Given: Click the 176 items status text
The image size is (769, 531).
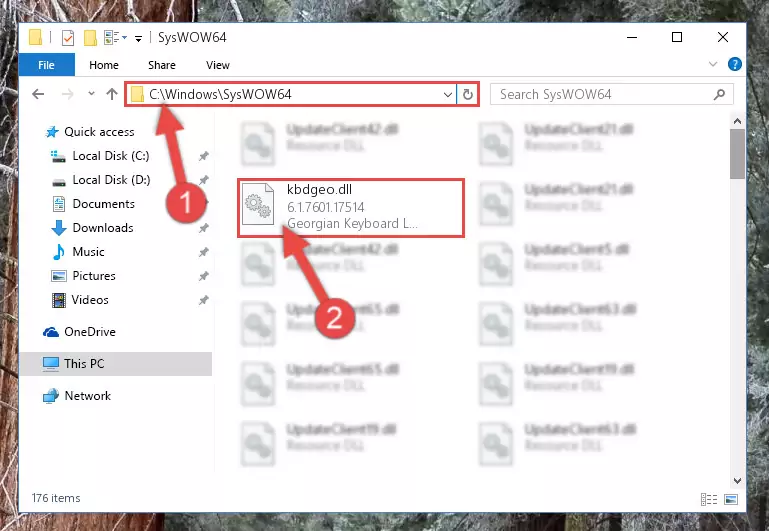Looking at the screenshot, I should coord(56,498).
